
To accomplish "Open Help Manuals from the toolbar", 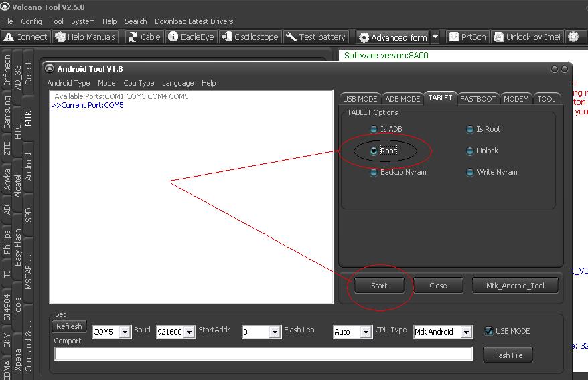I will pyautogui.click(x=85, y=37).
